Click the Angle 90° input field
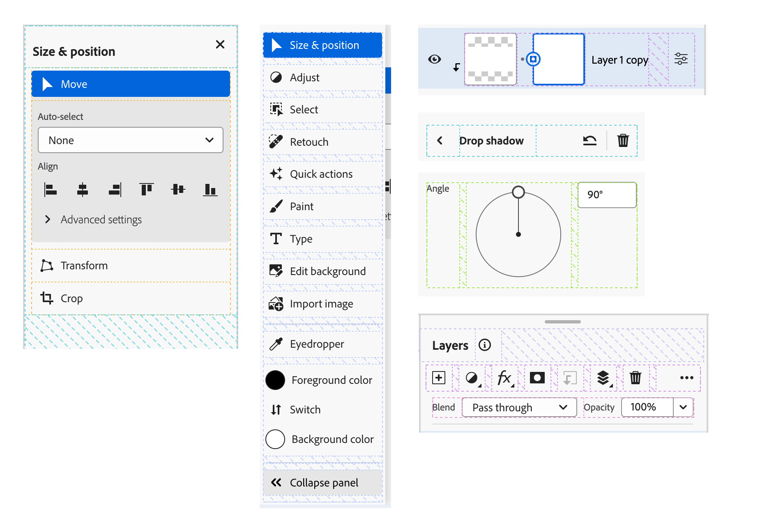783x532 pixels. (x=607, y=195)
